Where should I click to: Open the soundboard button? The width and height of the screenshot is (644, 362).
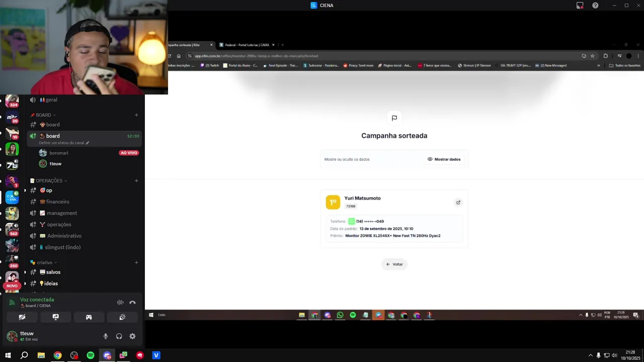click(122, 317)
